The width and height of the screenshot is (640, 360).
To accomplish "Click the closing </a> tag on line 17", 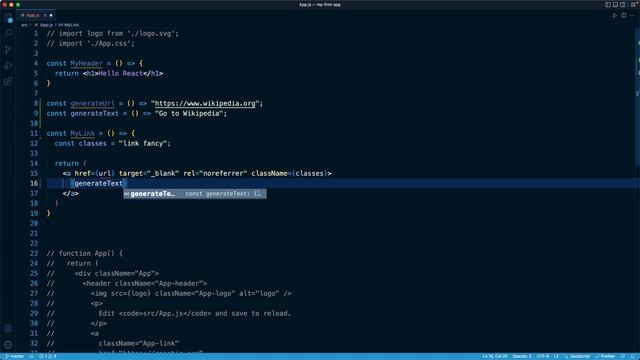I will (x=71, y=193).
